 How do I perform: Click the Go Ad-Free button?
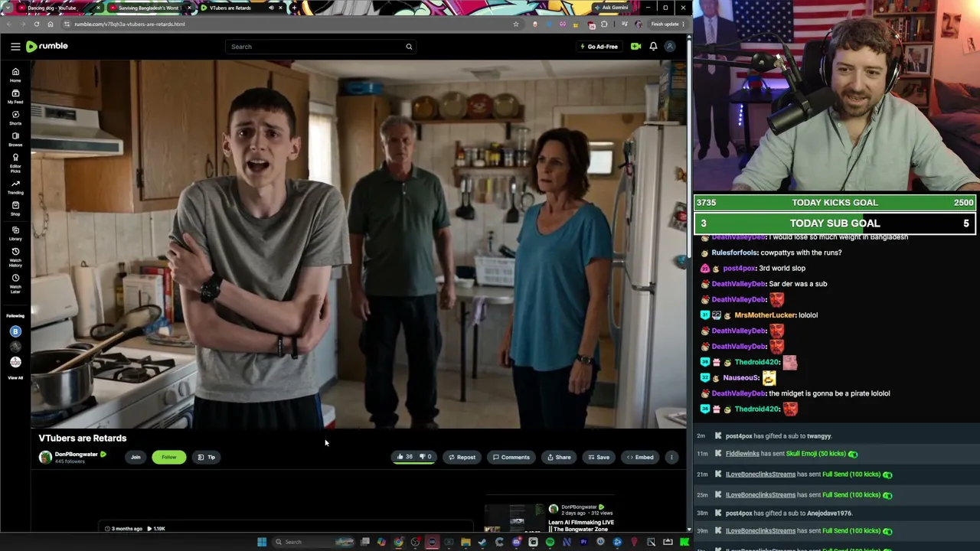click(x=599, y=47)
